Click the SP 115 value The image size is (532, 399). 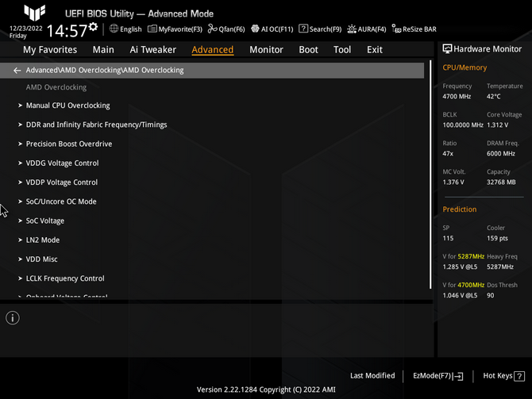448,238
